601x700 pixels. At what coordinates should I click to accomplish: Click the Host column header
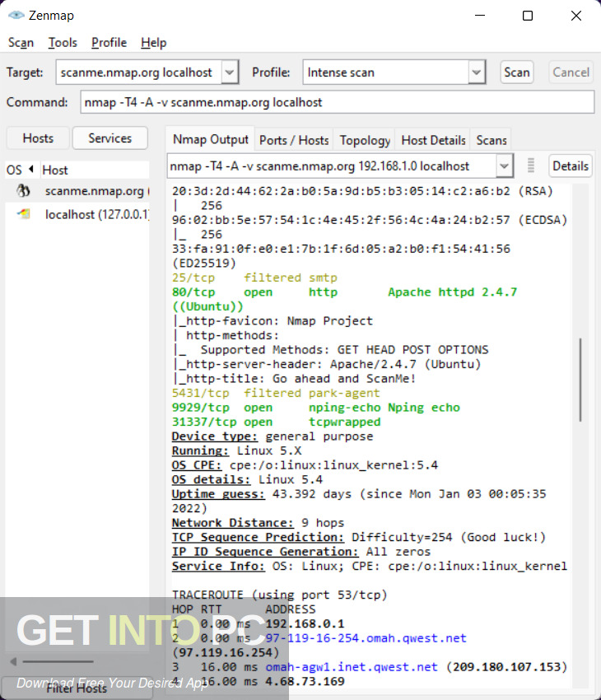pyautogui.click(x=95, y=170)
